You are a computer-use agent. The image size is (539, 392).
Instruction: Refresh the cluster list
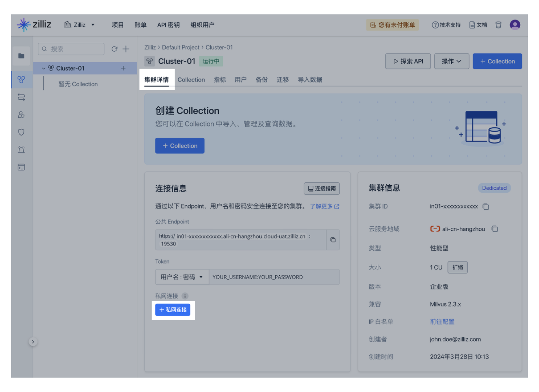[114, 49]
